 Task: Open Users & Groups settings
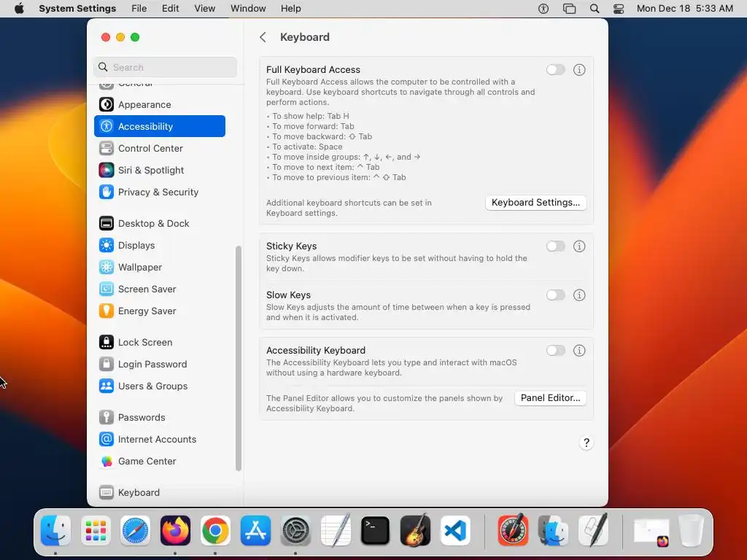point(160,386)
